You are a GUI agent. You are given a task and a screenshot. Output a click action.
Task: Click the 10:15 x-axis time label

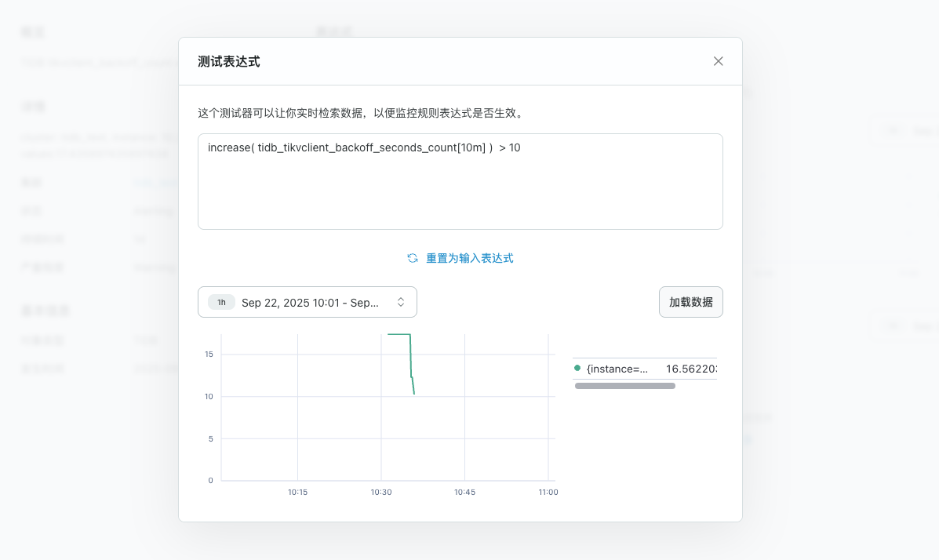click(297, 493)
